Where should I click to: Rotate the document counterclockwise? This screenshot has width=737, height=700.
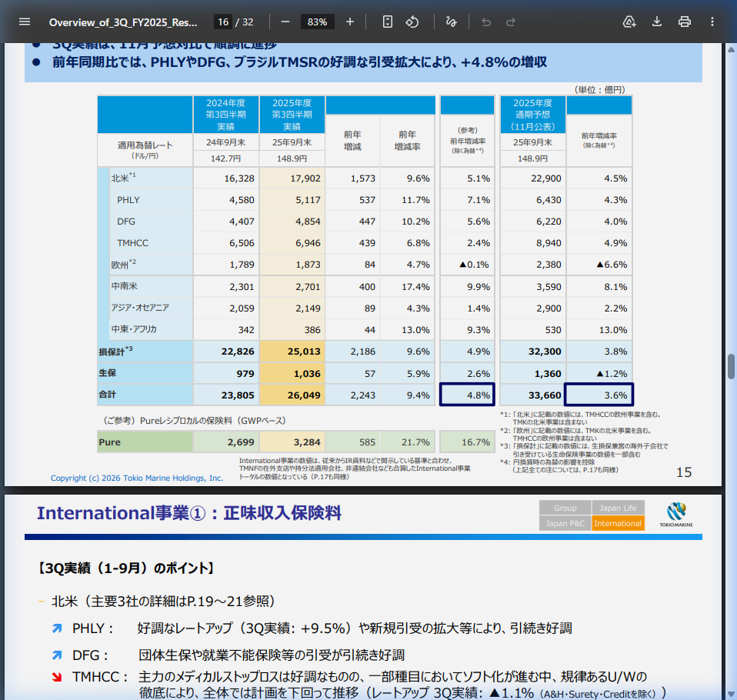[x=412, y=22]
